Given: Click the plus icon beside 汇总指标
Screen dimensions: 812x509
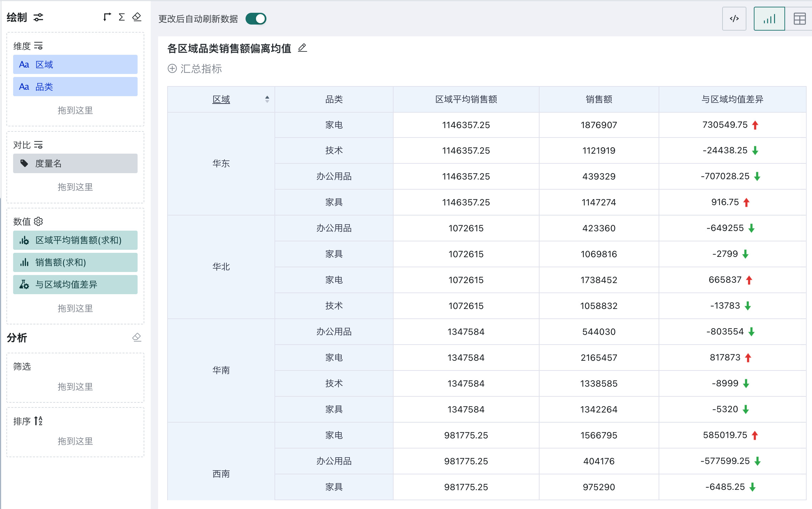Looking at the screenshot, I should pyautogui.click(x=172, y=69).
